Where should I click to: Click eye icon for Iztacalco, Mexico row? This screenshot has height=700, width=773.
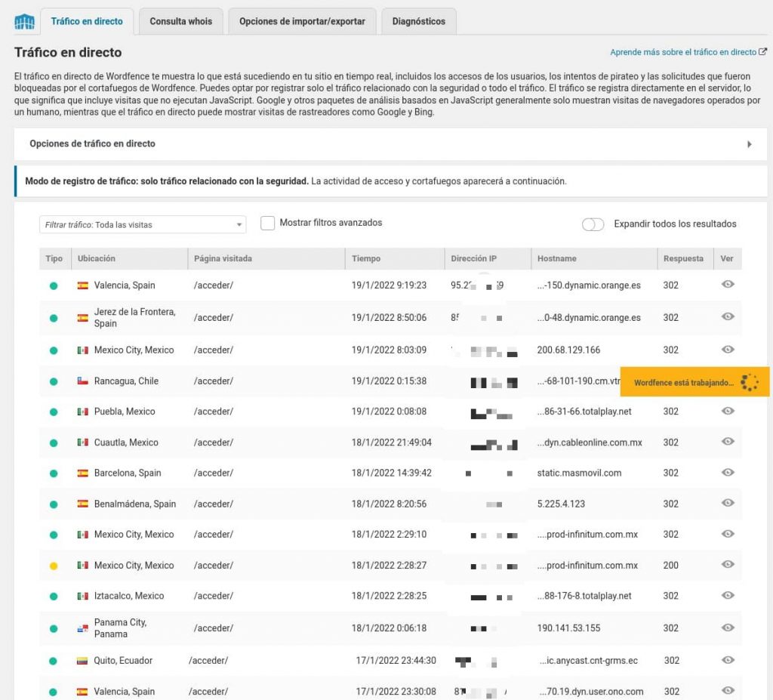tap(728, 596)
